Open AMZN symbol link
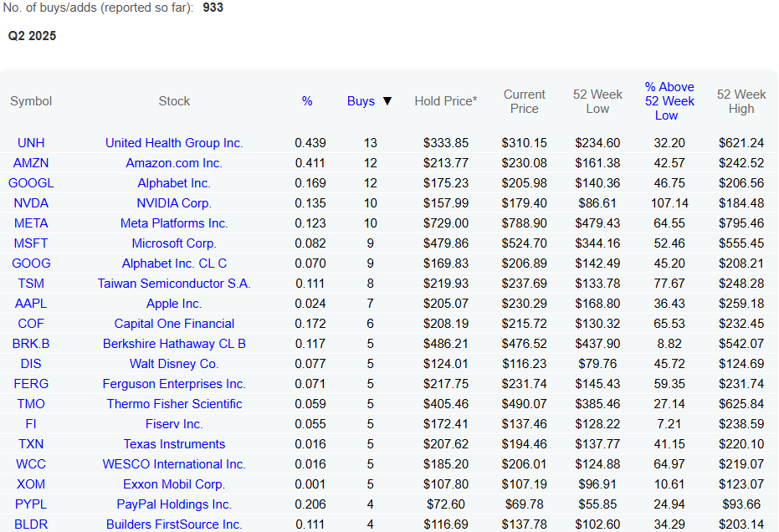 31,163
